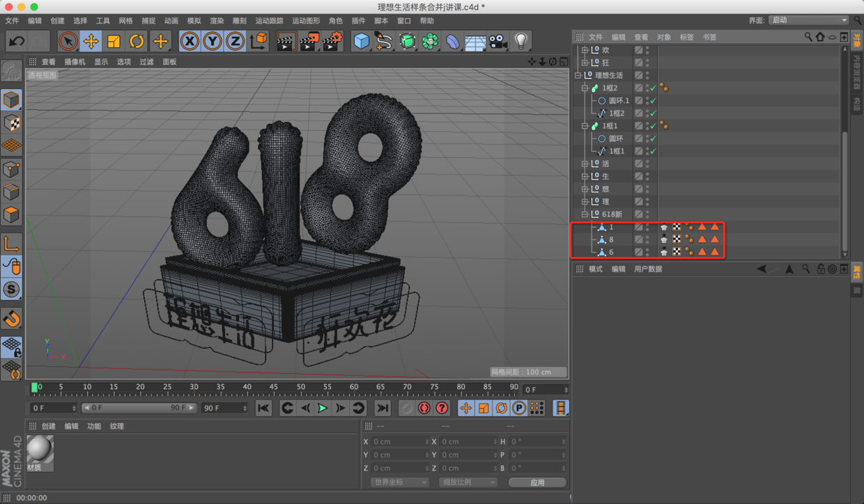Screen dimensions: 864x504
Task: Toggle the Snap S icon
Action: click(11, 290)
